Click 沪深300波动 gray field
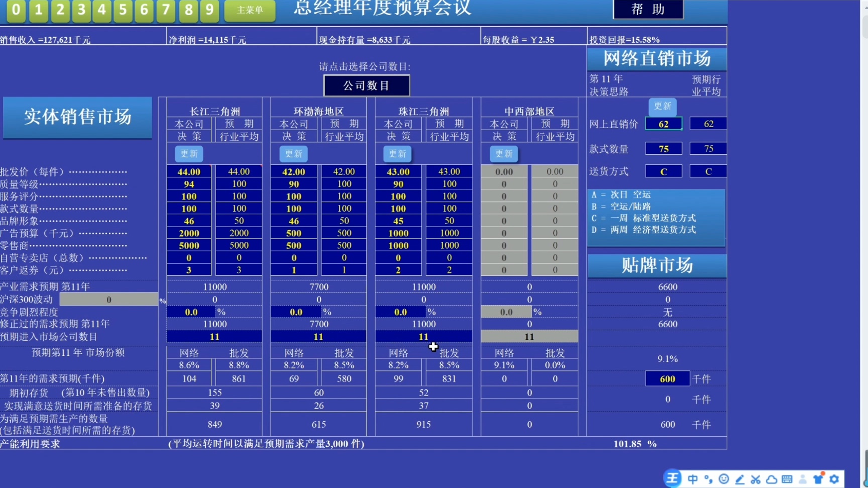Viewport: 868px width, 488px height. pyautogui.click(x=108, y=300)
